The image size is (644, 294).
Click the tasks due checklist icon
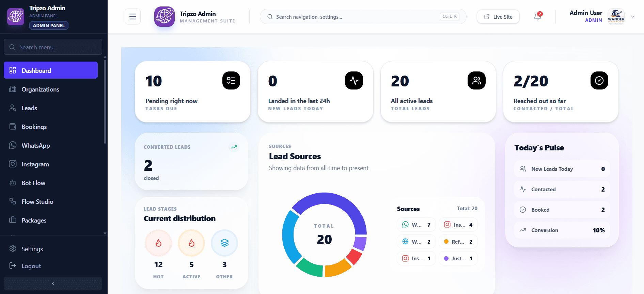231,81
